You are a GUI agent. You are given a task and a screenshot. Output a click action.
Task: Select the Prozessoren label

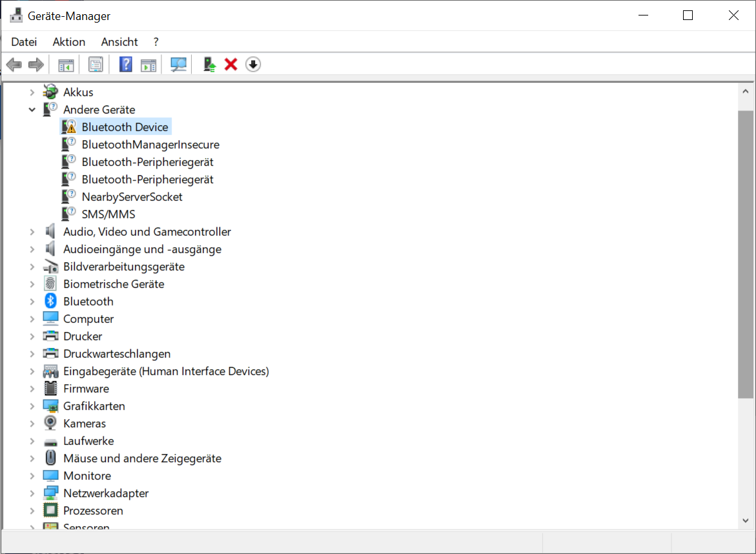(x=93, y=511)
